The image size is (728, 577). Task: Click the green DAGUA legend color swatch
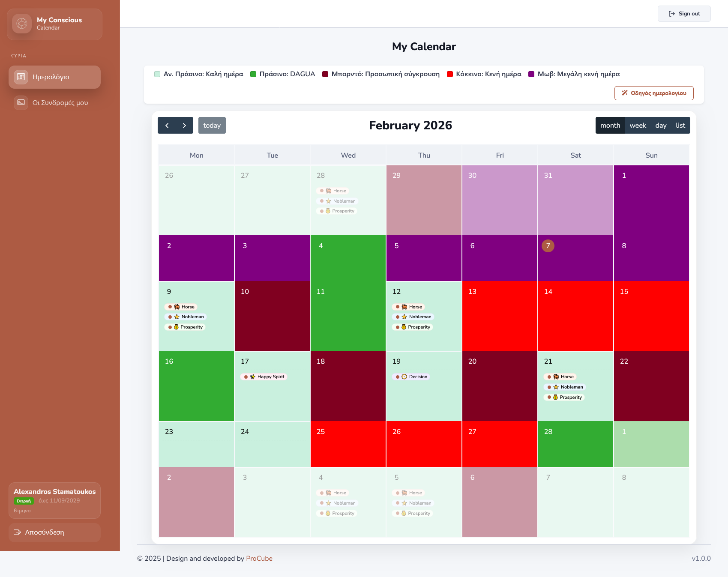[x=253, y=74]
